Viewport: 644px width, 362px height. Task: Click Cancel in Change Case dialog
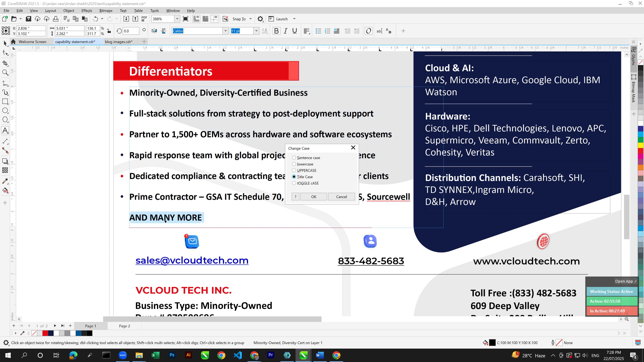[341, 197]
